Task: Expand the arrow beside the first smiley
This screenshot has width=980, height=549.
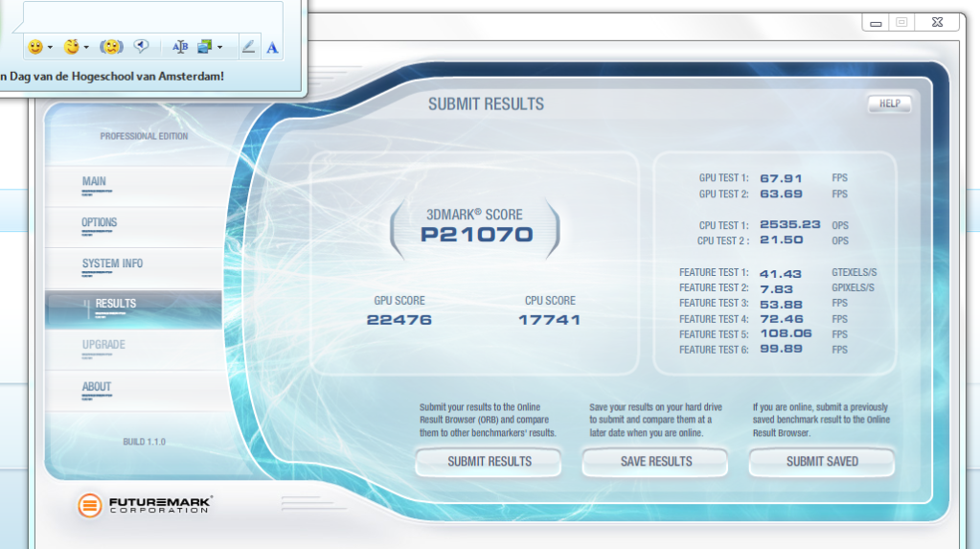Action: pos(50,48)
